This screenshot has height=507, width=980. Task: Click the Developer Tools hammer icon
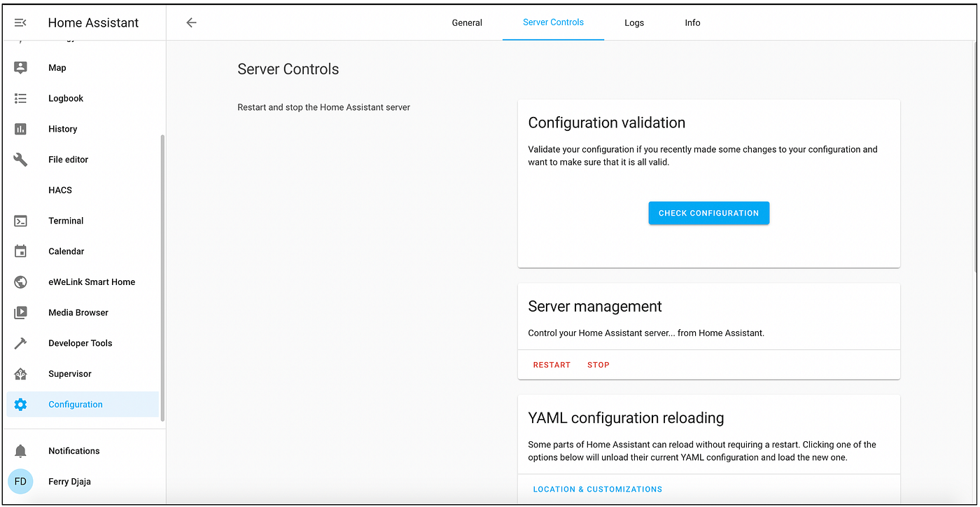coord(20,343)
